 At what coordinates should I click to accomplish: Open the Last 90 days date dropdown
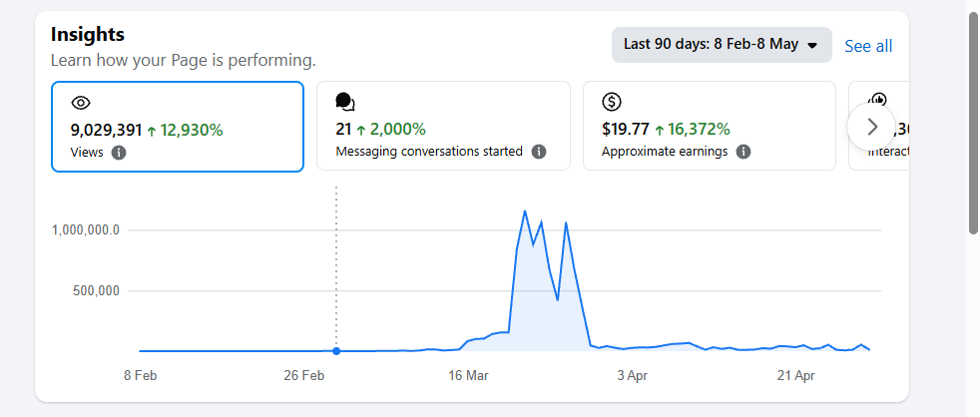click(722, 45)
